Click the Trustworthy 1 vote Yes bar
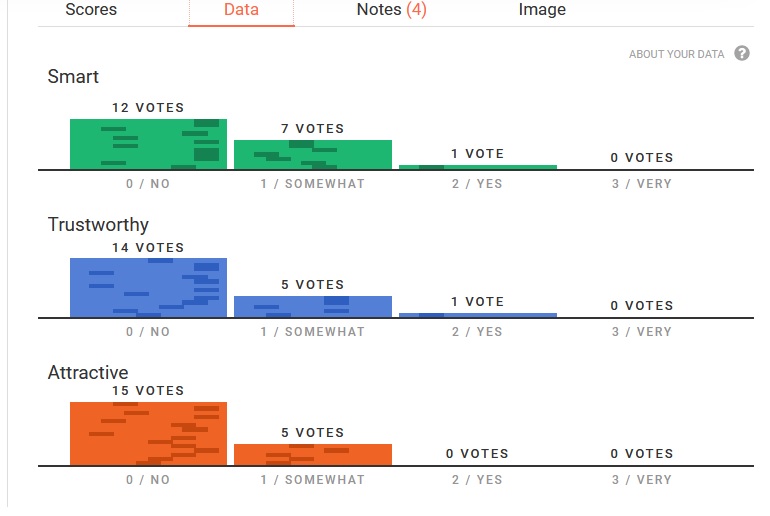 478,315
